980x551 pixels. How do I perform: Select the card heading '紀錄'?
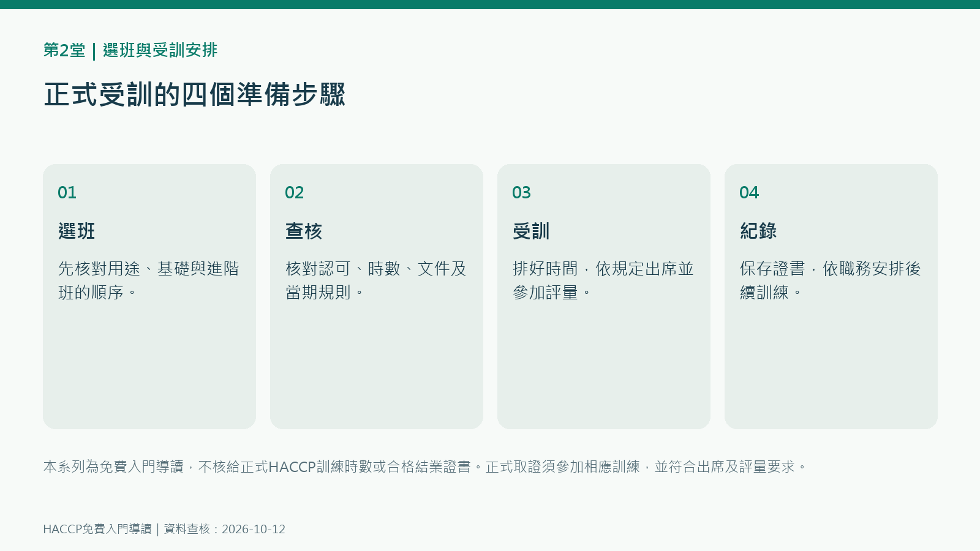point(758,231)
